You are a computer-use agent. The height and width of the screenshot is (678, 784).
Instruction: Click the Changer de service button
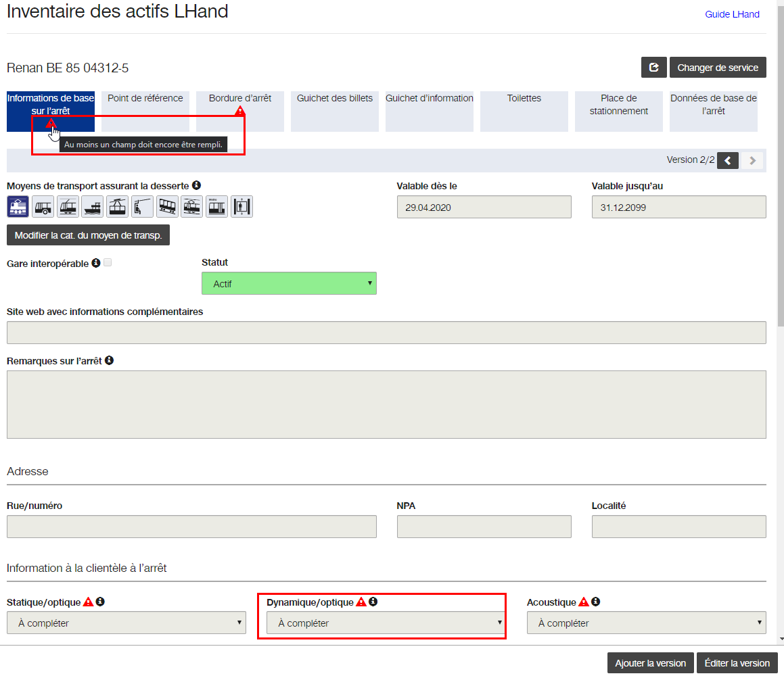click(718, 68)
